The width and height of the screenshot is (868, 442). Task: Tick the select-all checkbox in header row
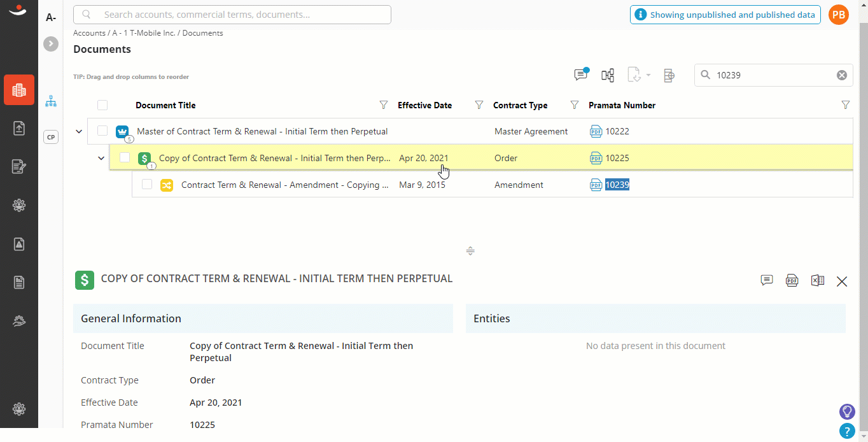(x=102, y=105)
